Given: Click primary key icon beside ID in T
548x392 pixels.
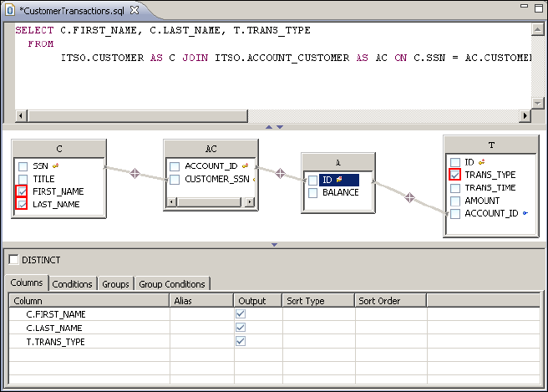Looking at the screenshot, I should [x=482, y=162].
